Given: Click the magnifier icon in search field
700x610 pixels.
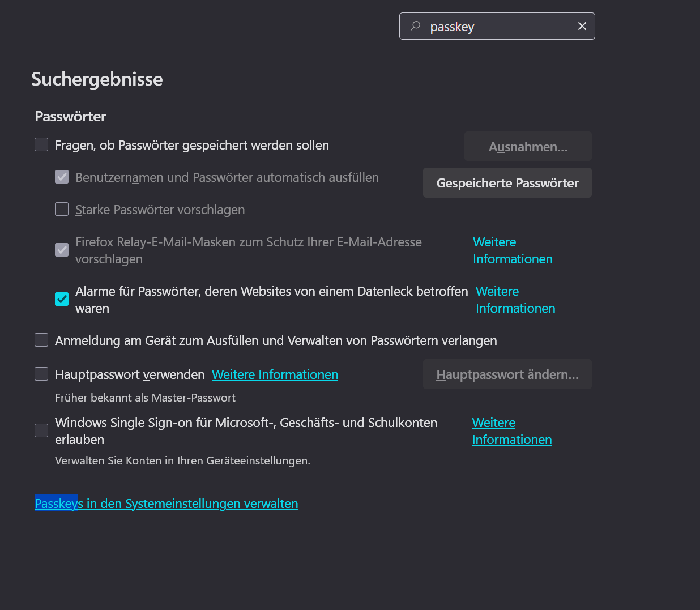Looking at the screenshot, I should coord(416,26).
